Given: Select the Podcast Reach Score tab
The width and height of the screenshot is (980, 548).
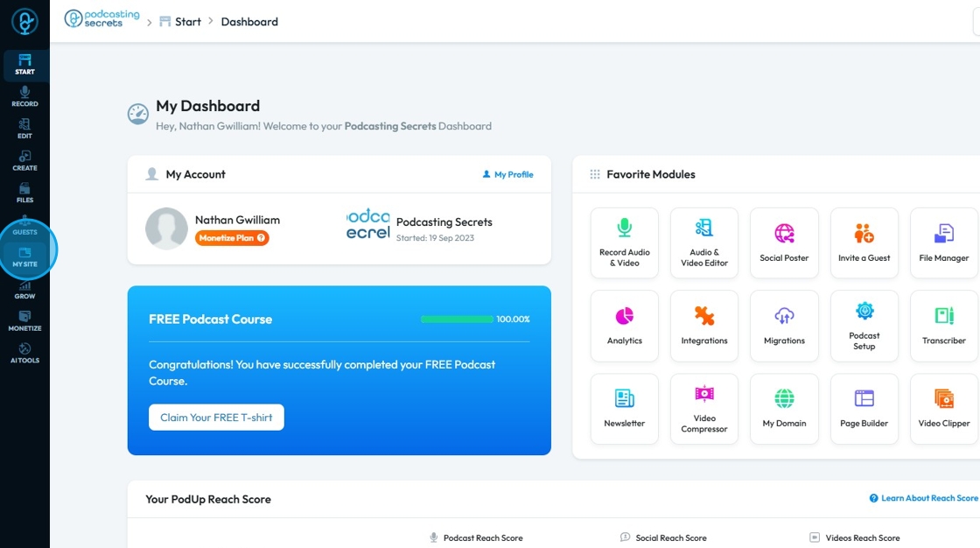Looking at the screenshot, I should [476, 538].
